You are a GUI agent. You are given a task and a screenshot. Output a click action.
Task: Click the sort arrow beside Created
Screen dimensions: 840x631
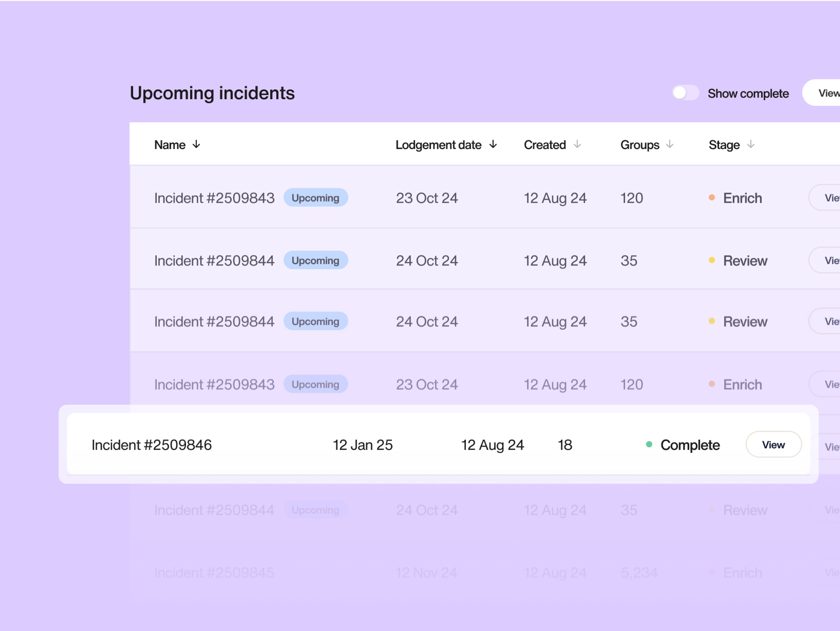[577, 145]
